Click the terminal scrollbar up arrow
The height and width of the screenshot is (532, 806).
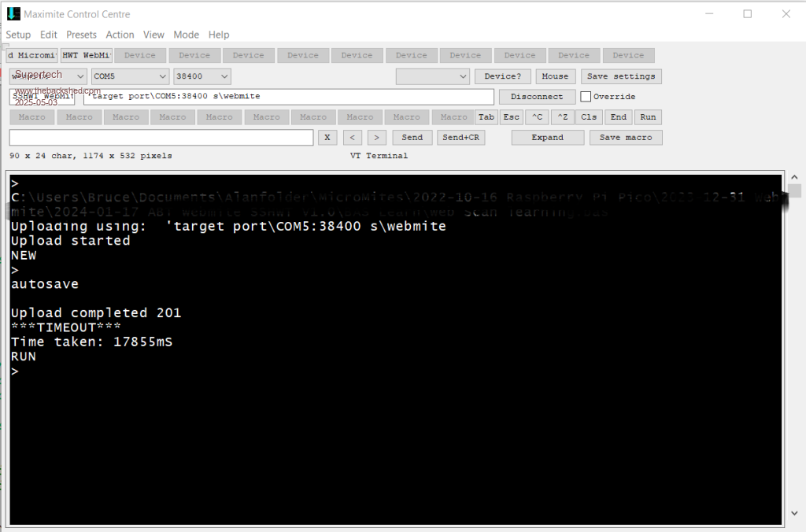[x=794, y=178]
